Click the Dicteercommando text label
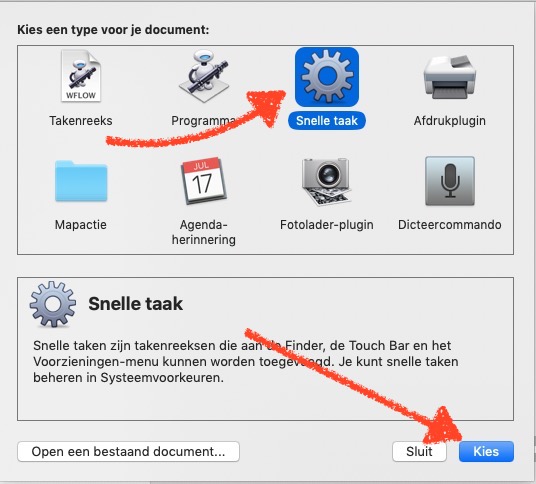Image resolution: width=536 pixels, height=484 pixels. pyautogui.click(x=450, y=225)
